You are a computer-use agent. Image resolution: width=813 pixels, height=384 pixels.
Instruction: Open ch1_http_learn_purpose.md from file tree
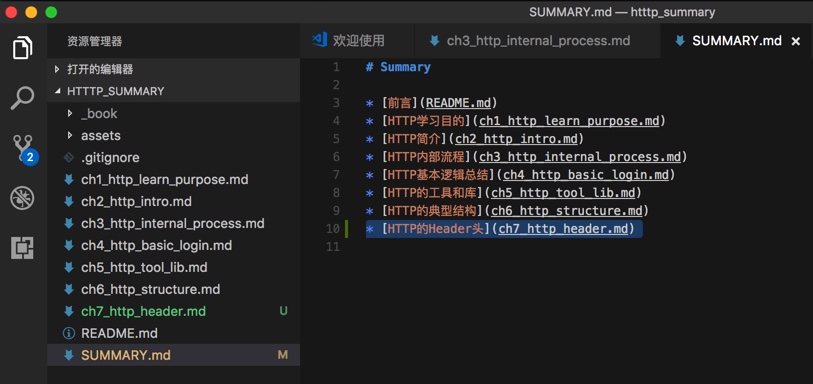coord(174,180)
